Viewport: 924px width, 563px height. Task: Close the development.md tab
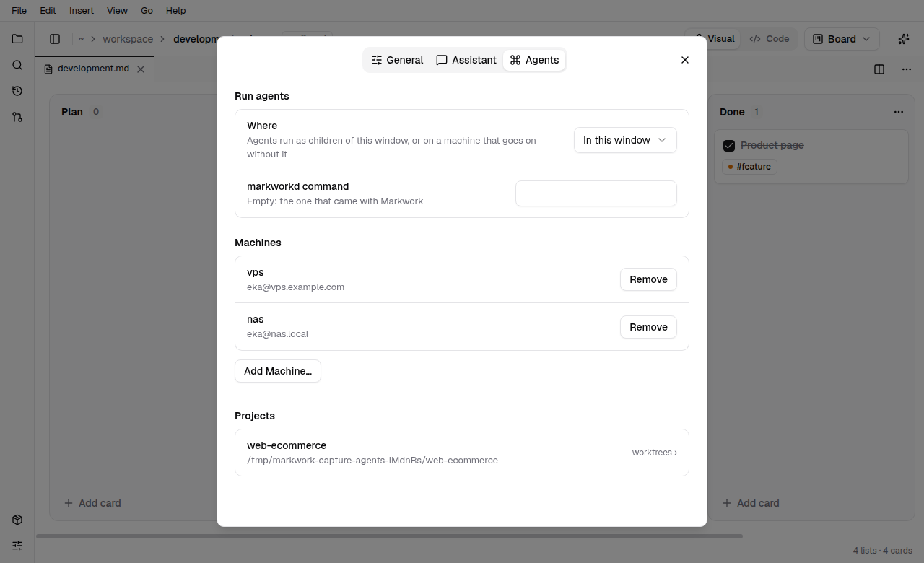[x=141, y=69]
